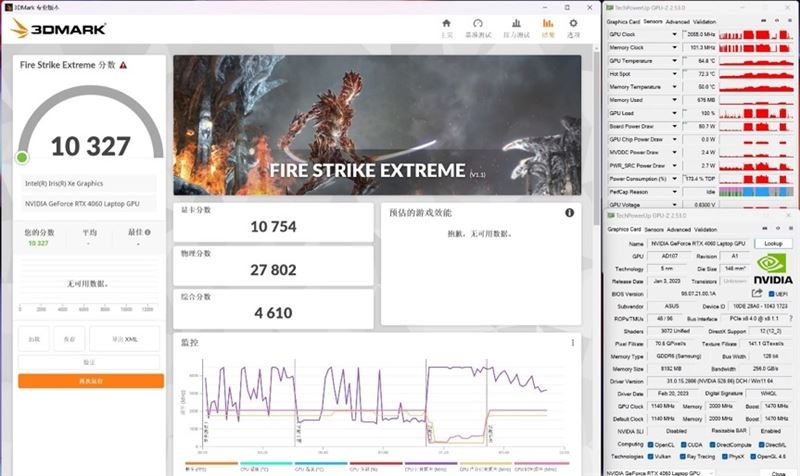Select Advanced tab in lower GPU-Z window
The height and width of the screenshot is (476, 800).
[679, 230]
